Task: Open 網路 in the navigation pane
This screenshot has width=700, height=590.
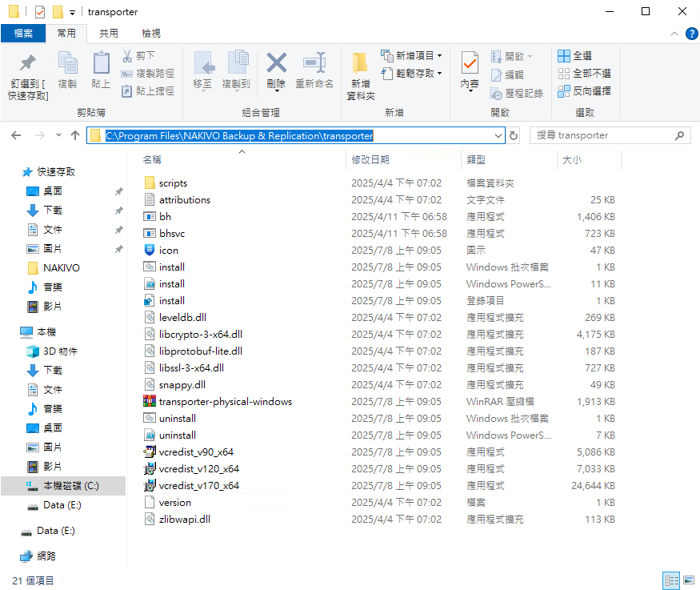Action: (x=46, y=556)
